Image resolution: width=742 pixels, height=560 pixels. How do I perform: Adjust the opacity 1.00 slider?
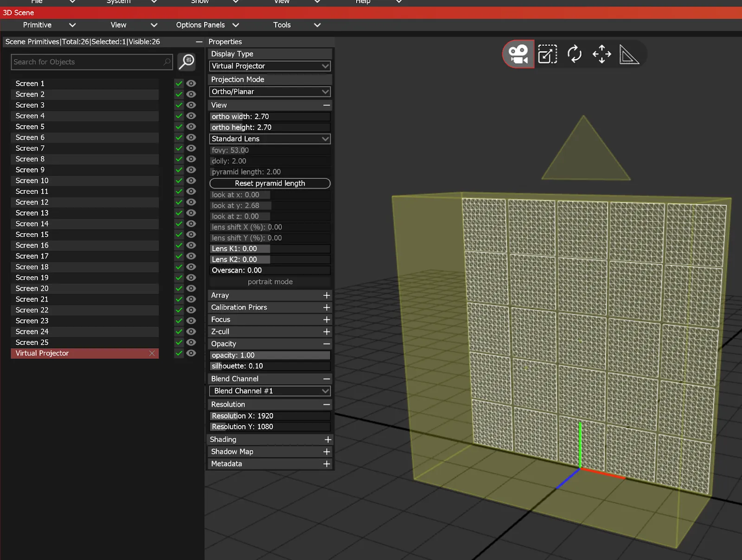[x=270, y=356]
